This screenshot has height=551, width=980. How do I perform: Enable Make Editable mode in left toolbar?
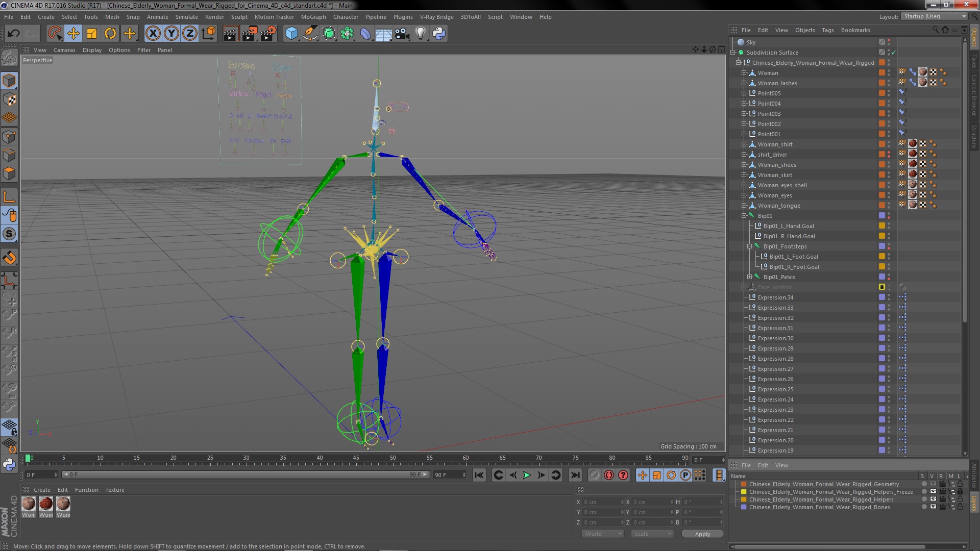pos(9,57)
